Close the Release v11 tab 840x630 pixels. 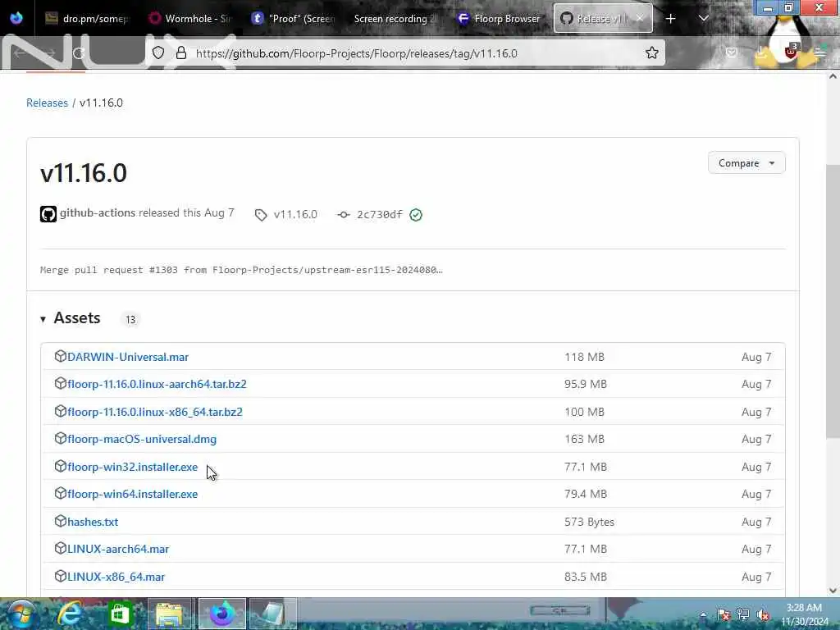pos(640,18)
